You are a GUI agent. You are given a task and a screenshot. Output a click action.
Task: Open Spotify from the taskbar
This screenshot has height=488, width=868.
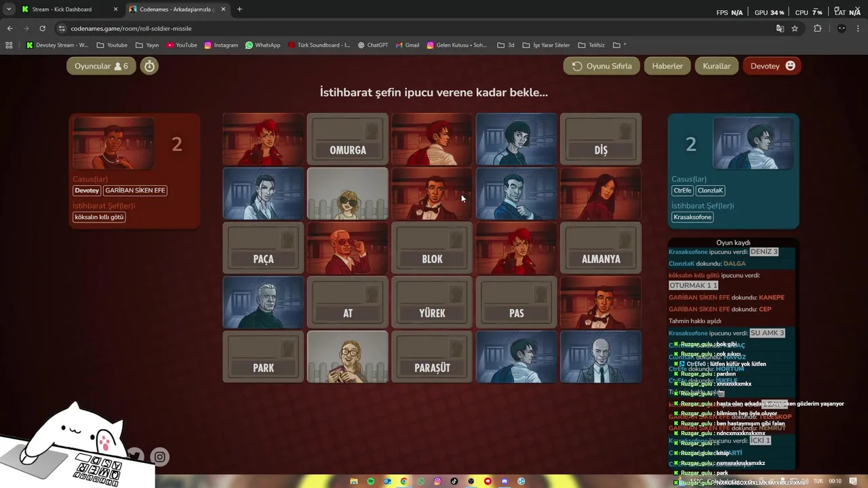click(371, 481)
